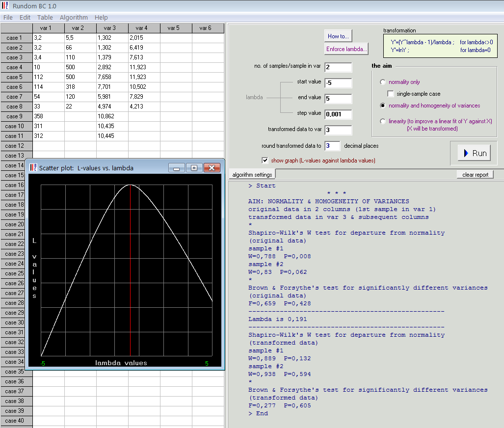Viewport: 504px width, 428px height.
Task: Click the Rundom BC application title icon
Action: click(5, 5)
